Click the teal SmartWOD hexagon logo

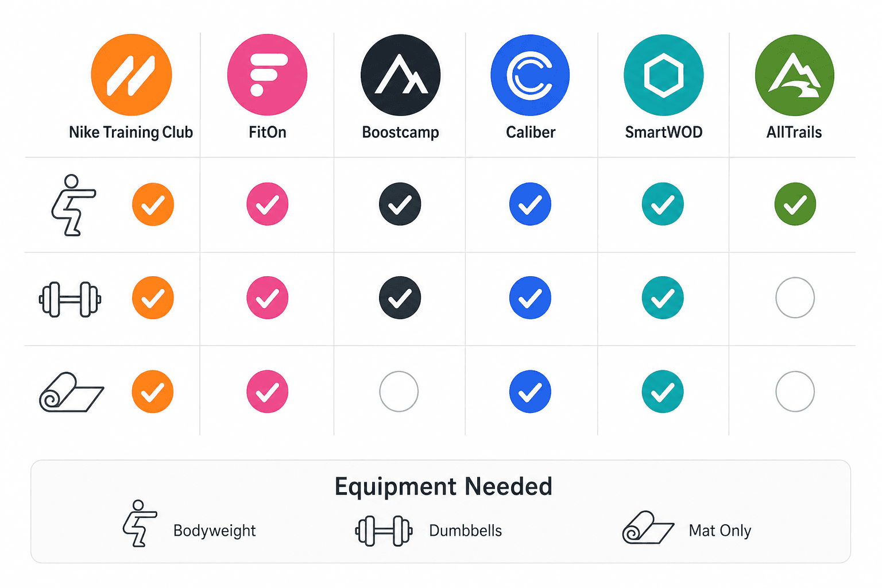tap(663, 75)
